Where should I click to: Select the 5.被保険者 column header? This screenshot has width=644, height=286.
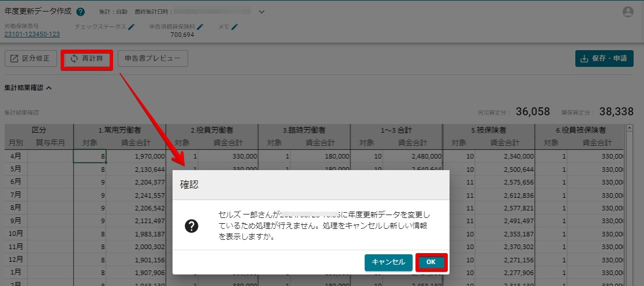tap(489, 130)
